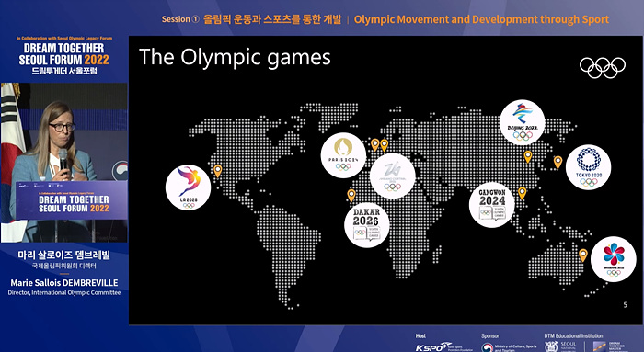644x352 pixels.
Task: Click the "Host" label in the footer
Action: [421, 336]
